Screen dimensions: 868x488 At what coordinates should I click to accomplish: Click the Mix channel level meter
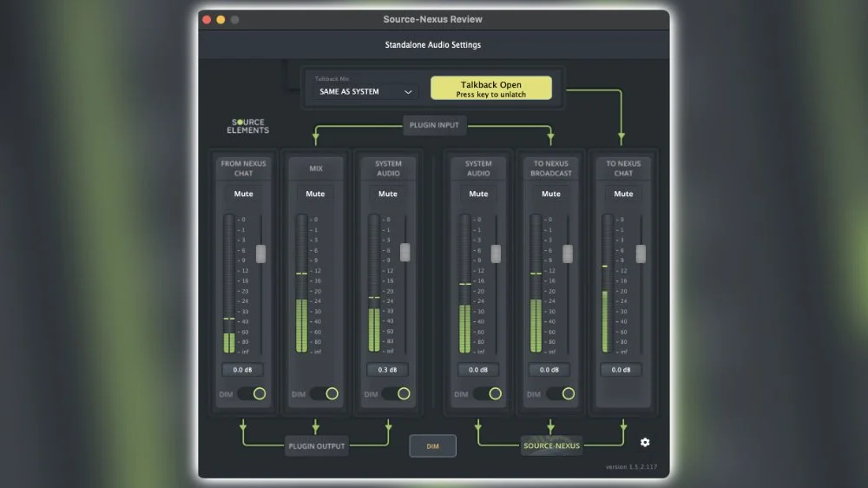[x=301, y=284]
